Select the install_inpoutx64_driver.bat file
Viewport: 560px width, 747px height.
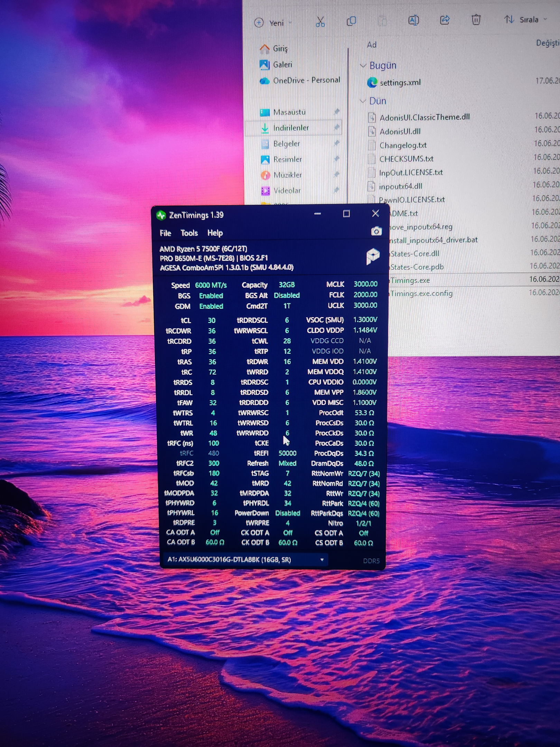pyautogui.click(x=433, y=240)
